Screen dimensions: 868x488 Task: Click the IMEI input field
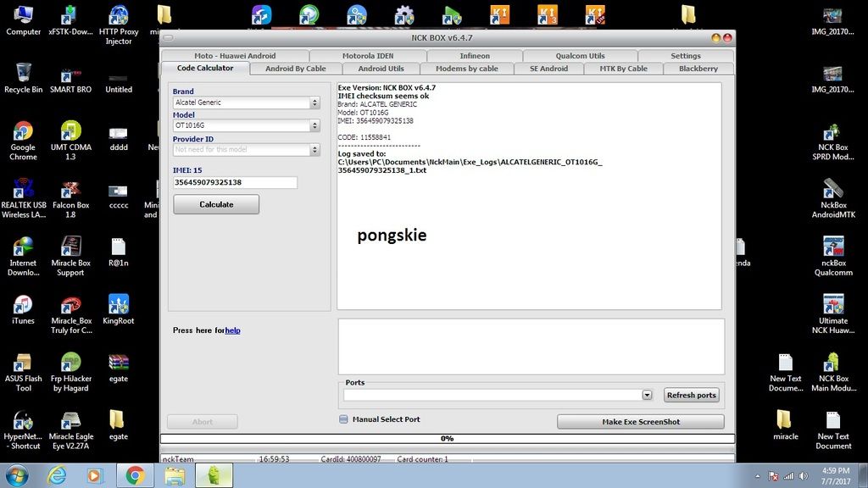[235, 182]
